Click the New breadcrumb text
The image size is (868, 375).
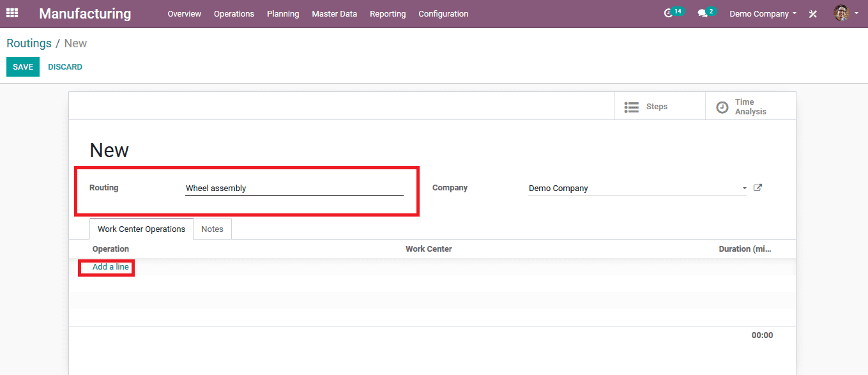point(75,43)
